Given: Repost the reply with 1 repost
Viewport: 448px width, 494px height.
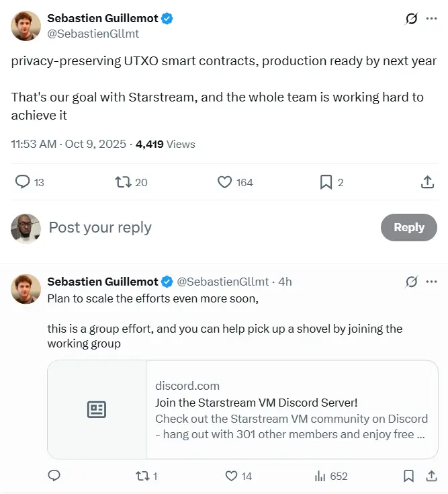Looking at the screenshot, I should coord(141,476).
